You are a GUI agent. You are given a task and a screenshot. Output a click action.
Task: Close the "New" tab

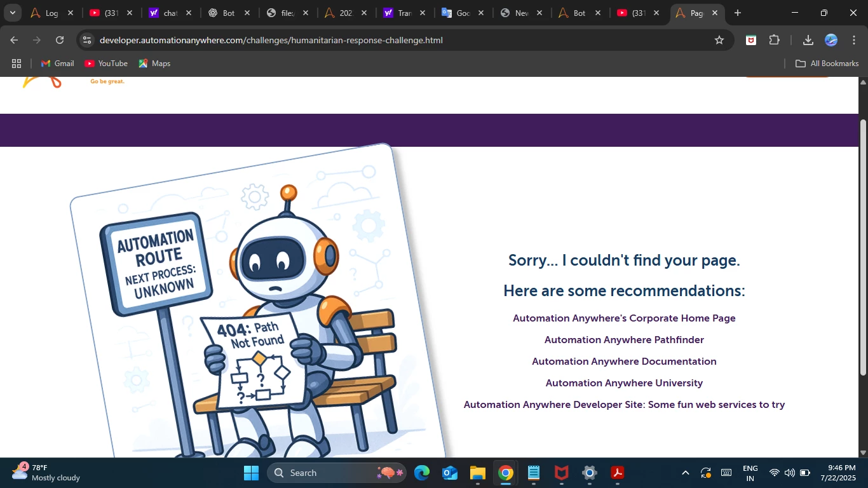[539, 13]
